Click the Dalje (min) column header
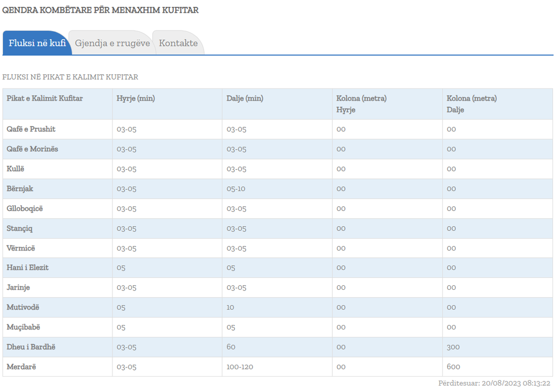557x392 pixels. [245, 98]
